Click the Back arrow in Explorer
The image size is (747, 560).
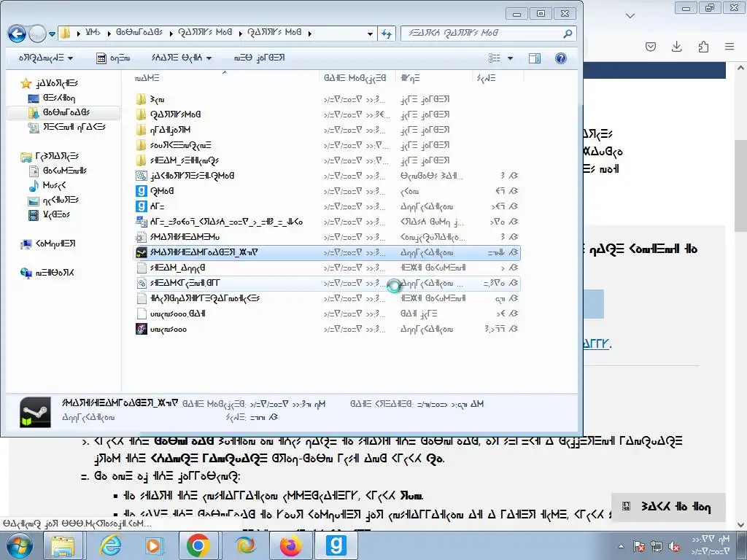[x=18, y=34]
